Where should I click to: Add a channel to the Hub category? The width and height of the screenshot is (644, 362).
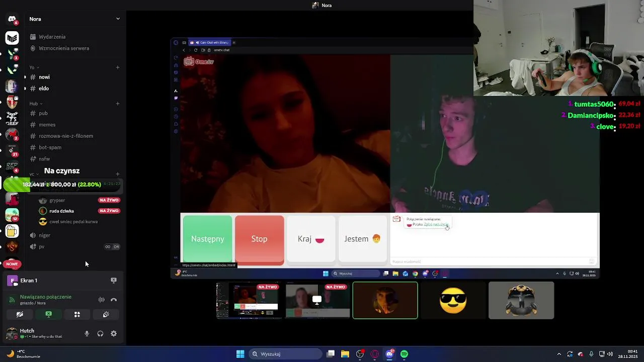118,104
